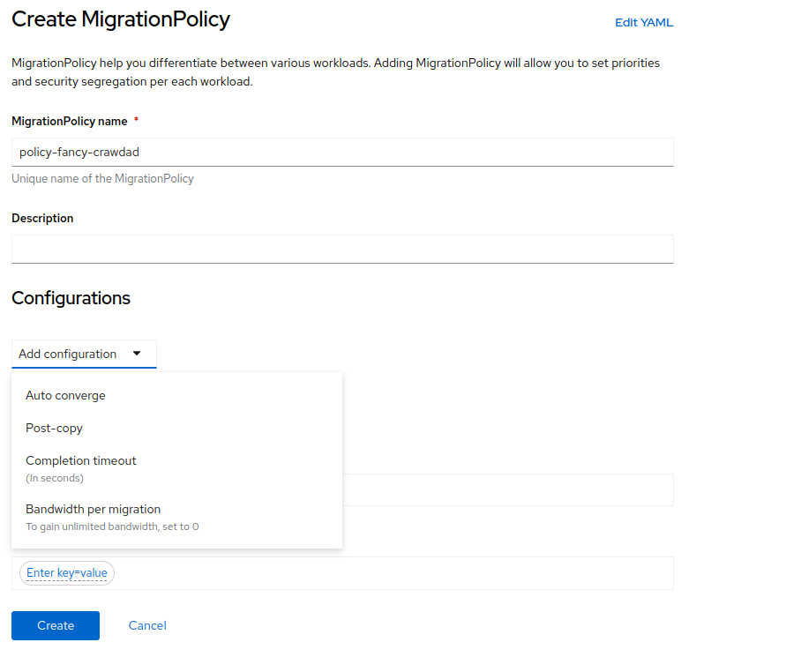This screenshot has width=786, height=672.
Task: Choose the Post-copy option
Action: 54,428
